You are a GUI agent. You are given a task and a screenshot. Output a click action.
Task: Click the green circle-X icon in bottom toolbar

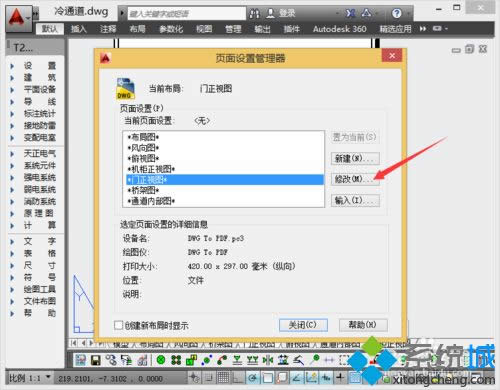161,360
